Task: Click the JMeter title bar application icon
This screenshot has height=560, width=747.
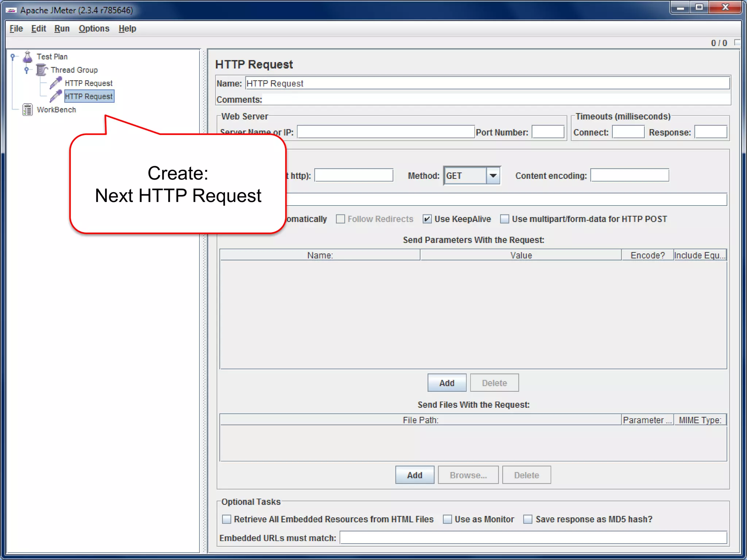Action: (11, 10)
